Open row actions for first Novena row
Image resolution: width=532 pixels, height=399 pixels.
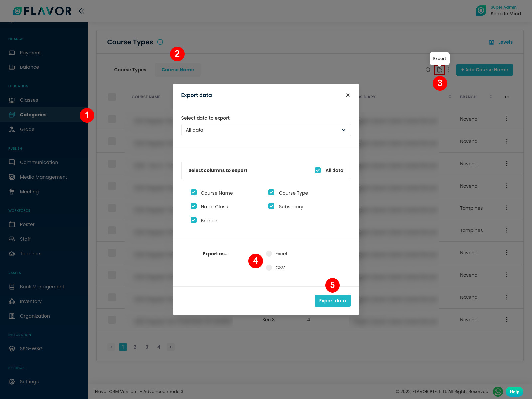(507, 119)
